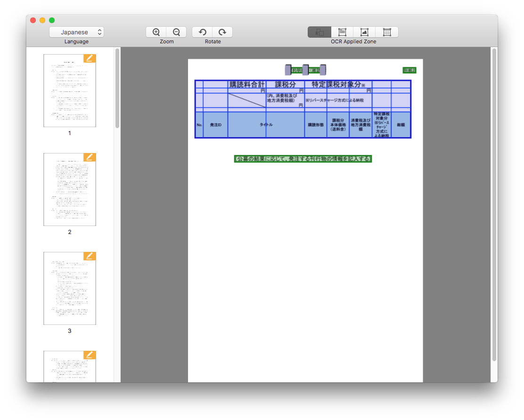Click the タイトル column header

[266, 124]
